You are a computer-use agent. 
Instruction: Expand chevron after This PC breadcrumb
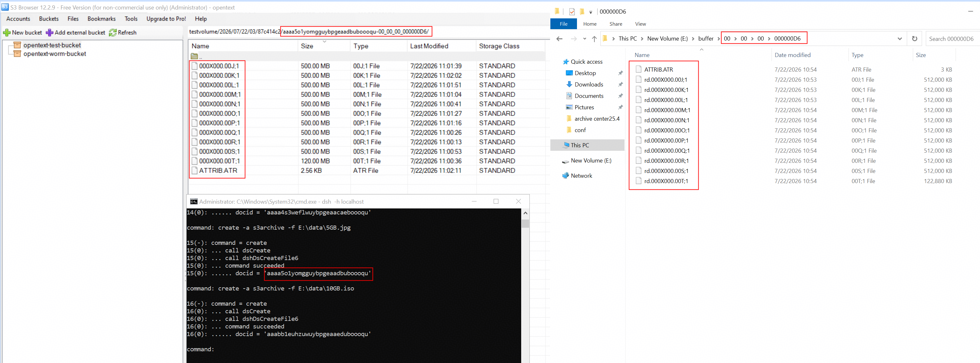pos(642,38)
